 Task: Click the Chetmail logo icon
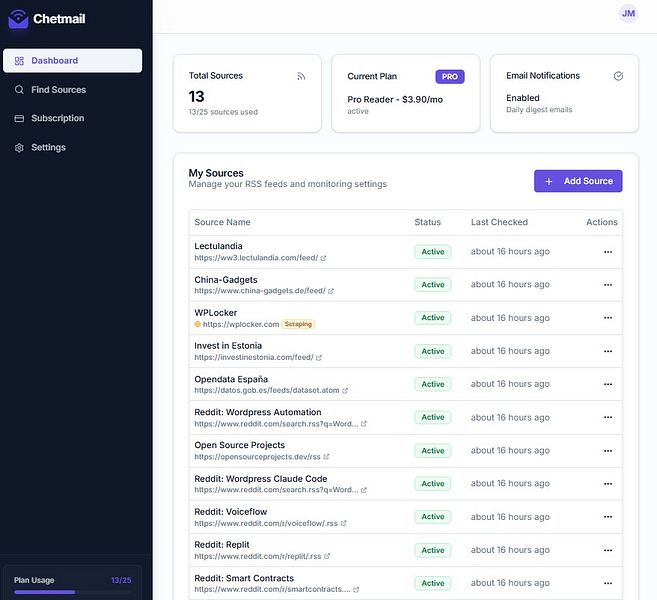tap(18, 19)
